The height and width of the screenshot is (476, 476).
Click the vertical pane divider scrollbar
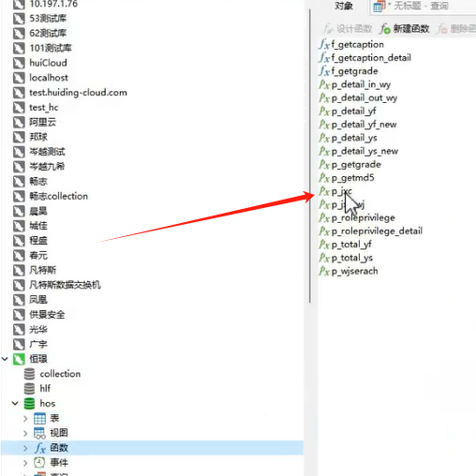[x=310, y=156]
